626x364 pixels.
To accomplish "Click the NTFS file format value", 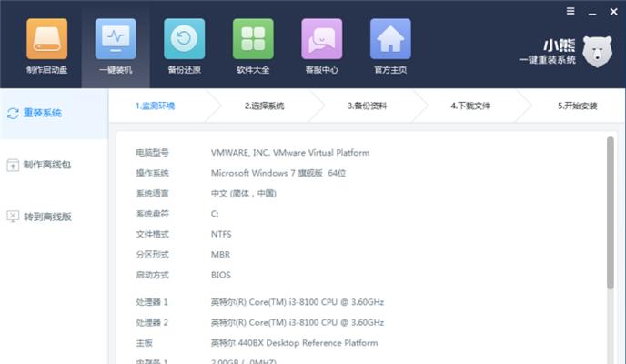I will 221,234.
